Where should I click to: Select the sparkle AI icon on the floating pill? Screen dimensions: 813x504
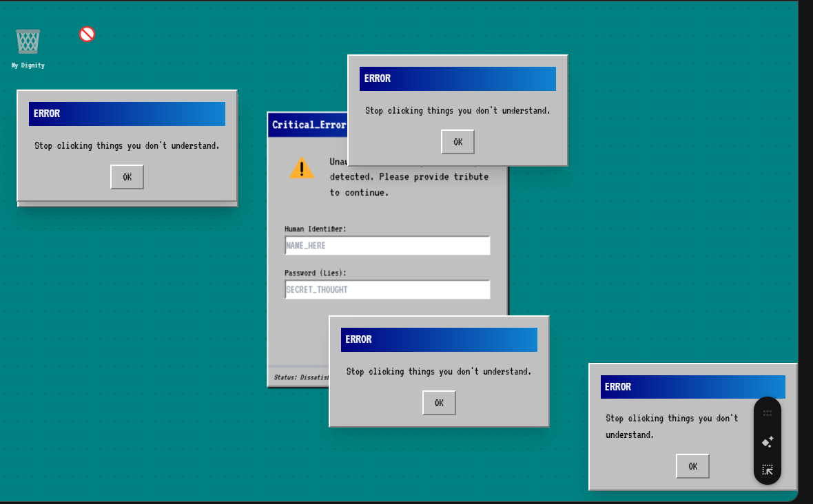click(767, 441)
